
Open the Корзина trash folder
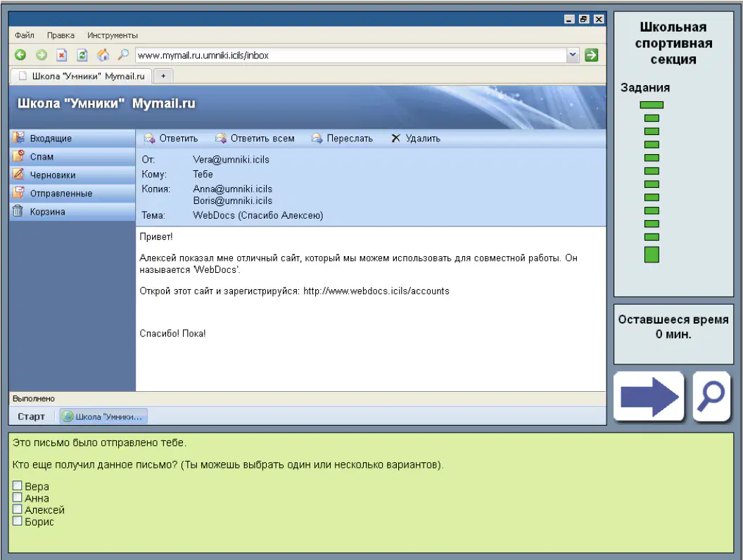[x=72, y=212]
